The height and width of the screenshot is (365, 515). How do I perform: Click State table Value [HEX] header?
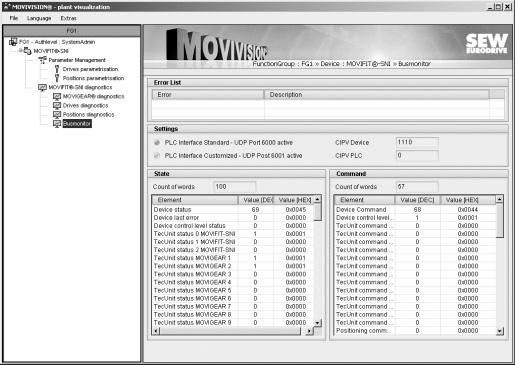294,200
